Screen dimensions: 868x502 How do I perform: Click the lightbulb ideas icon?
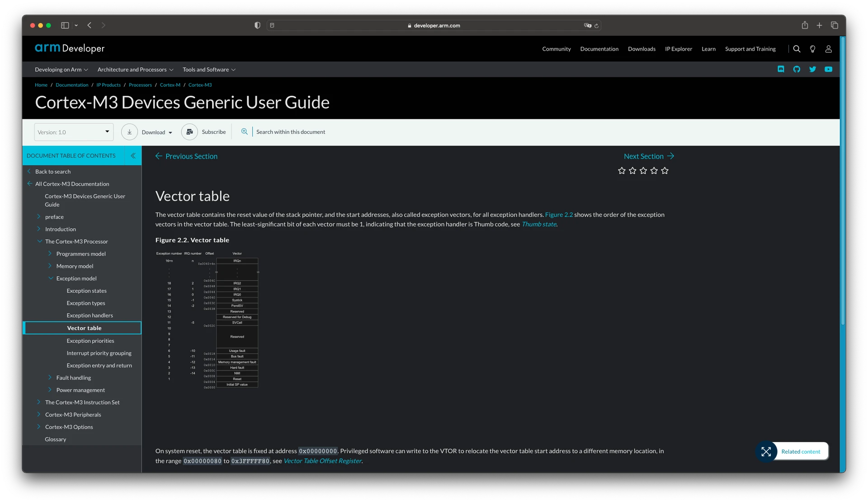tap(812, 49)
